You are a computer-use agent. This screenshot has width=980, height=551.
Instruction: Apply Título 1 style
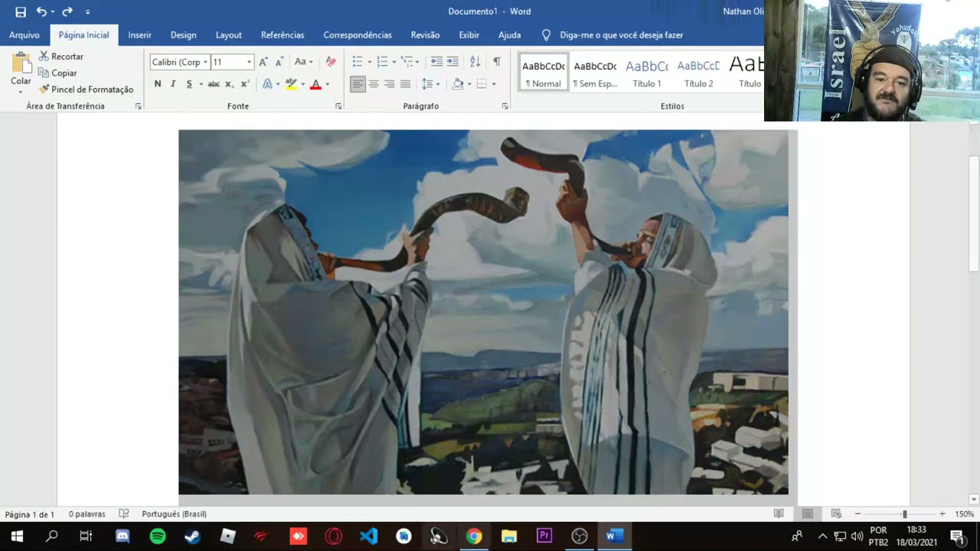647,72
